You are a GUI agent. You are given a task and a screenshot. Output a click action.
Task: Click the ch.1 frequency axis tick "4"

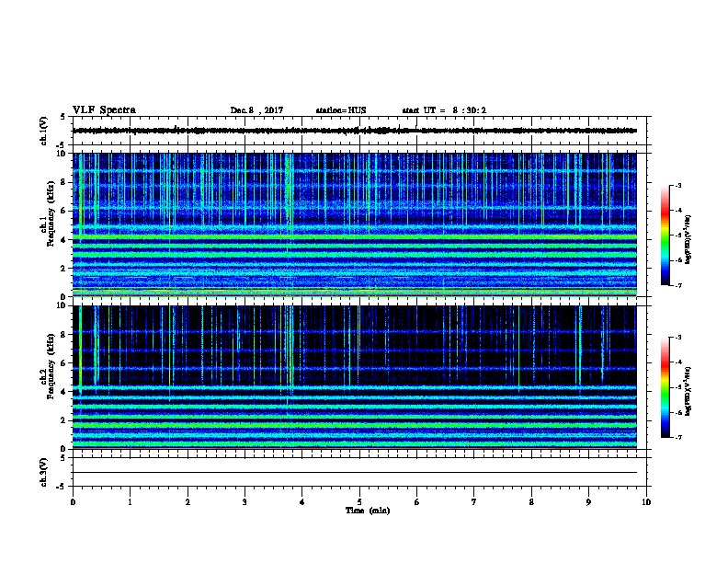click(63, 240)
